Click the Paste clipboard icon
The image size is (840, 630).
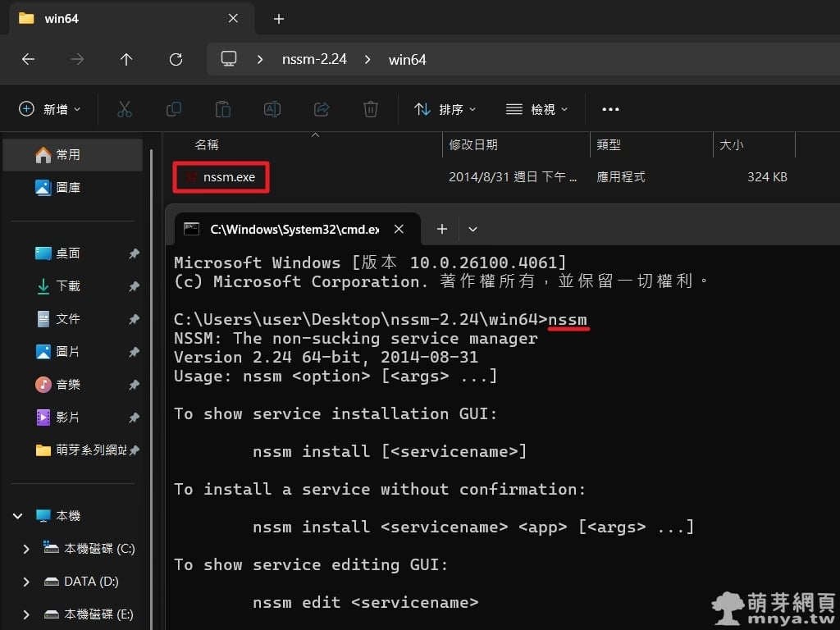pos(222,109)
